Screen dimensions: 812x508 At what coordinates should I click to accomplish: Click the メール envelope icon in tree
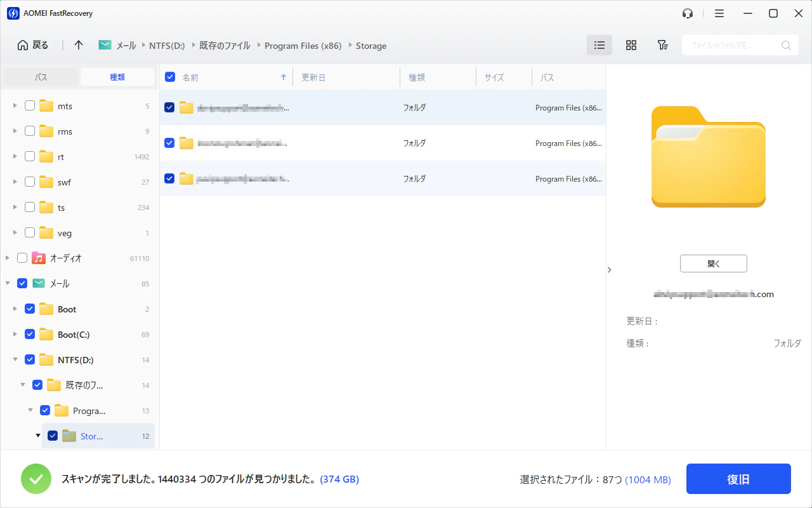[39, 284]
